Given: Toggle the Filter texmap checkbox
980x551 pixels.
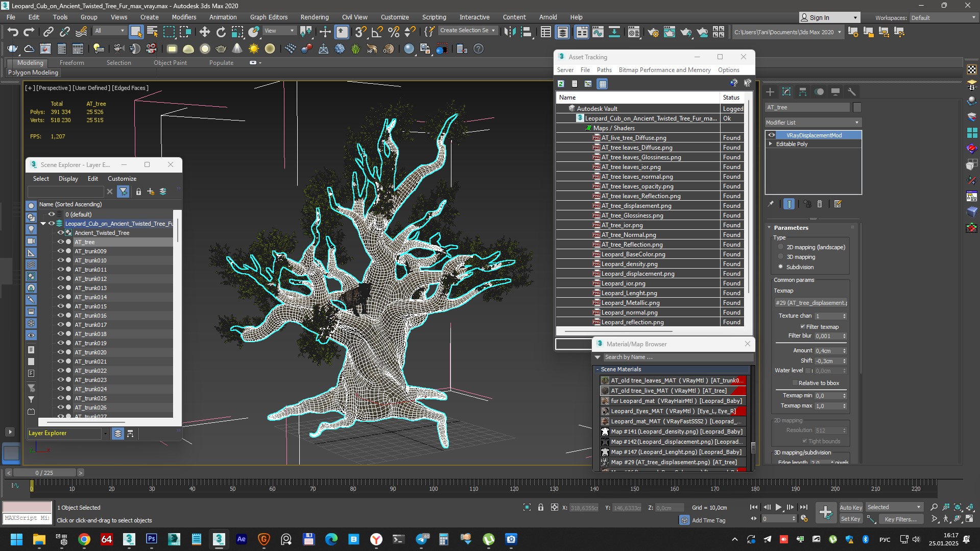Looking at the screenshot, I should [802, 327].
